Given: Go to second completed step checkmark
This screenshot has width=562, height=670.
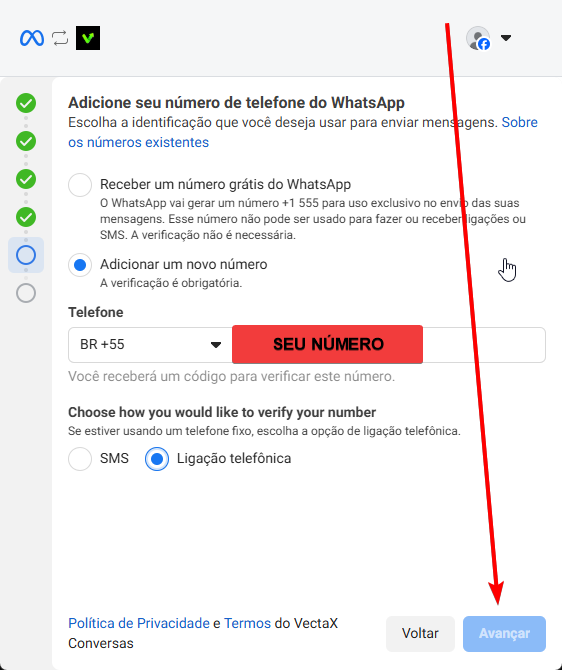Looking at the screenshot, I should 26,141.
